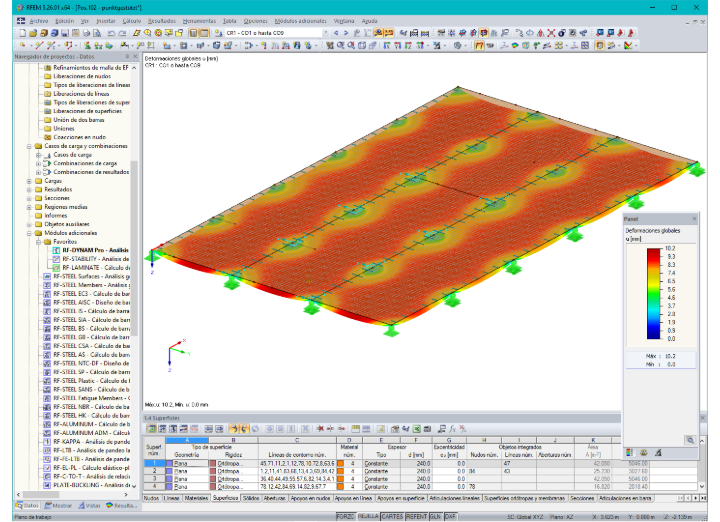Toggle CARTES in status bar
This screenshot has height=522, width=720.
[x=393, y=517]
